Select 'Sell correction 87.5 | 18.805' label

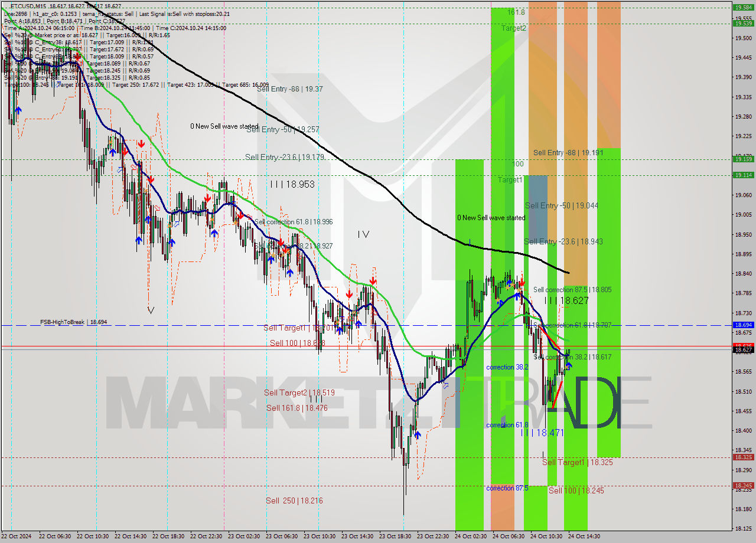tap(572, 290)
